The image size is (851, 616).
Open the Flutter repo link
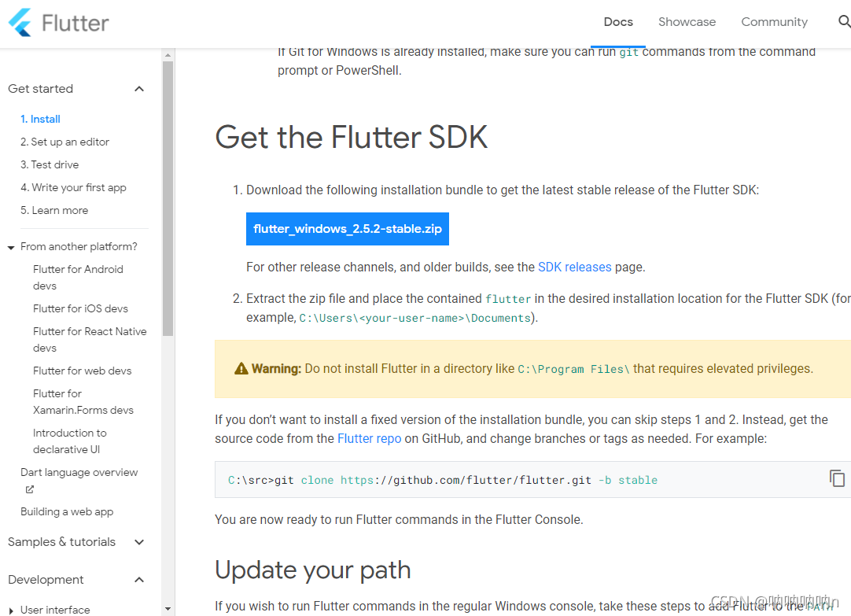click(369, 438)
